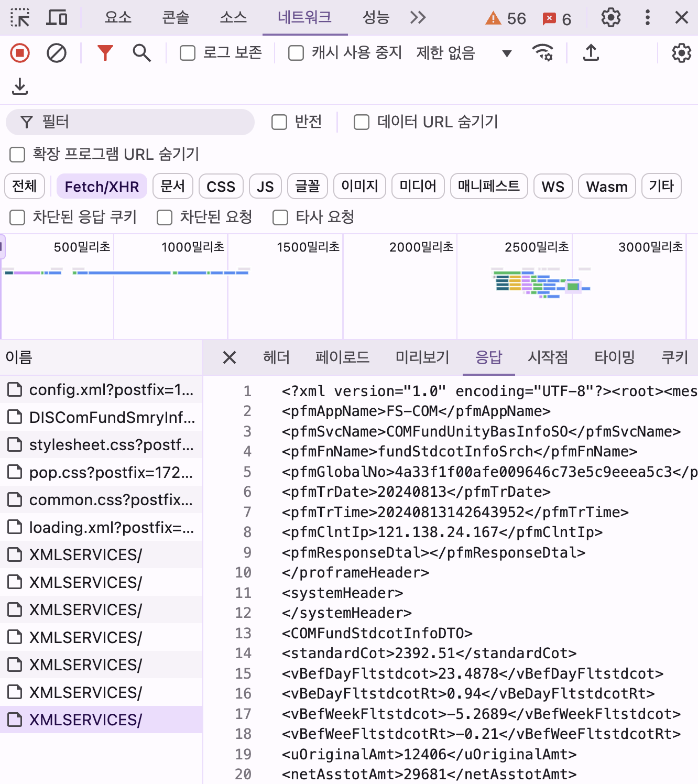
Task: Open the 헤더 detail tab
Action: coord(276,357)
